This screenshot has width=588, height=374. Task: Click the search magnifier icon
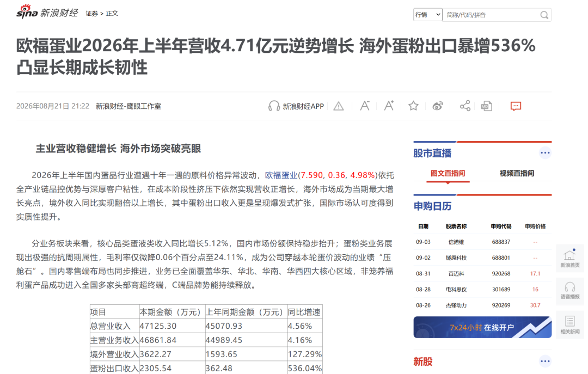[x=544, y=15]
